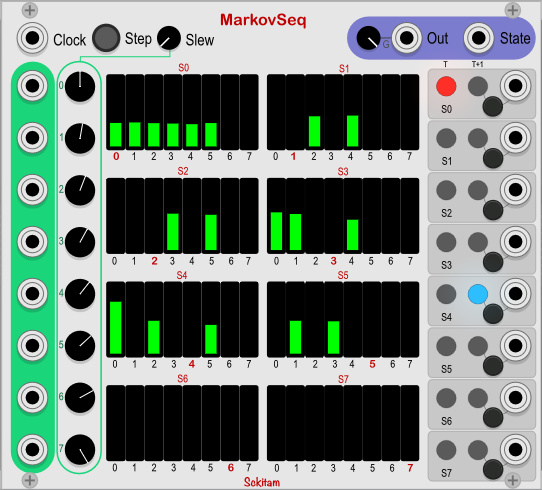542x490 pixels.
Task: Toggle the S2 T state light
Action: click(x=446, y=190)
